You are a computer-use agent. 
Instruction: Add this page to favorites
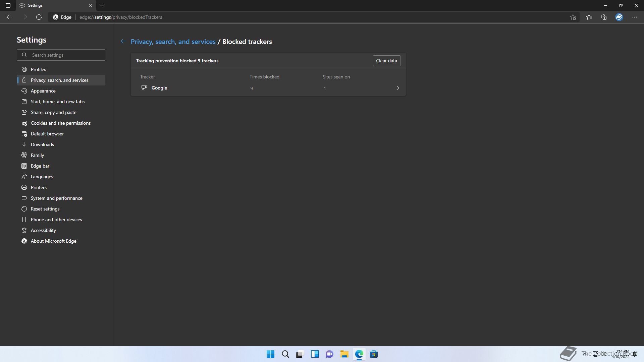pos(573,17)
